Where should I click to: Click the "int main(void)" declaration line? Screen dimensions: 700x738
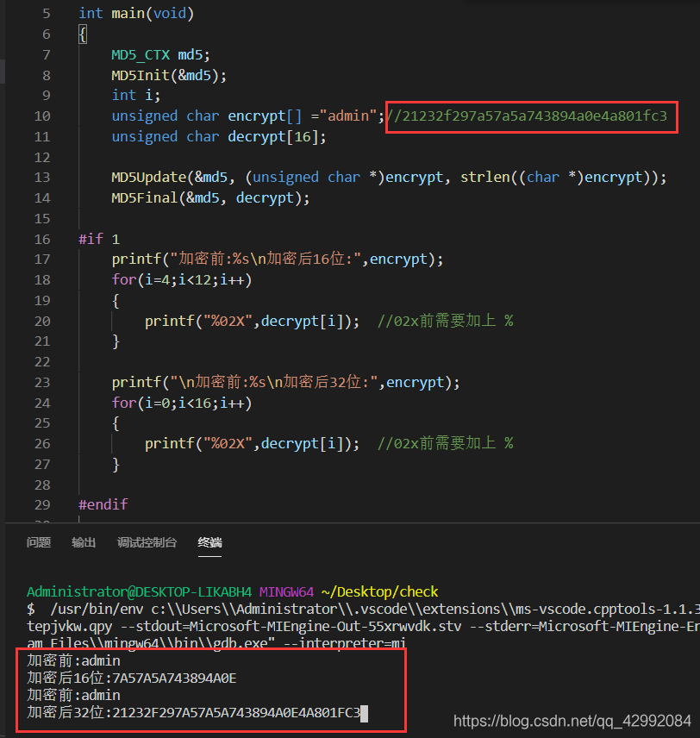coord(136,13)
